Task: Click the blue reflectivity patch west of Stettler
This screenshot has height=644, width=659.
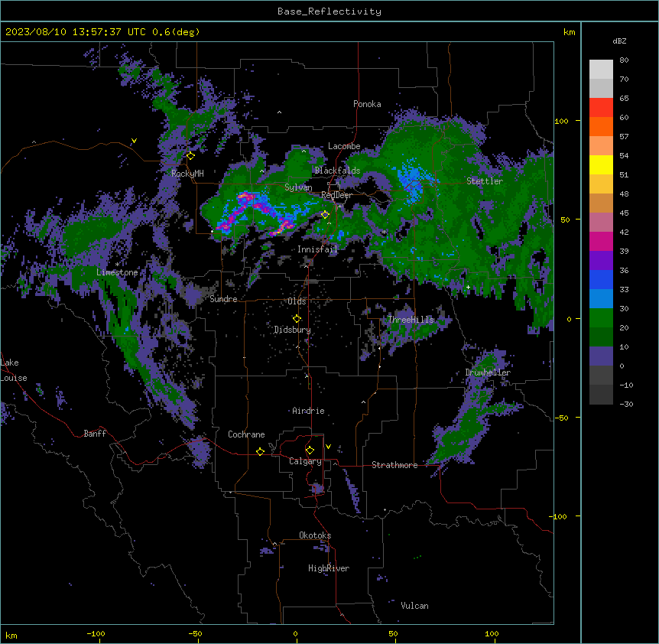Action: tap(411, 180)
